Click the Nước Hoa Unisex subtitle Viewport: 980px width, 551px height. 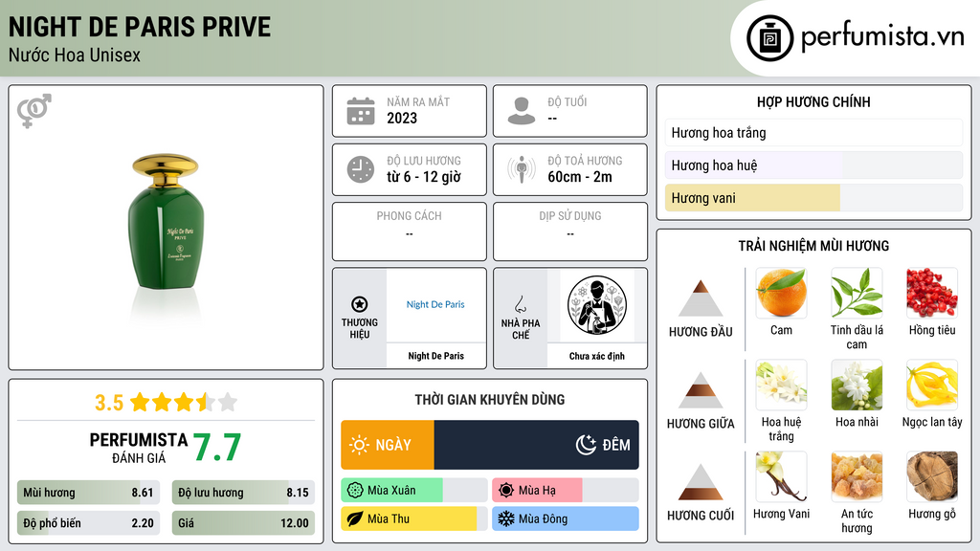(75, 55)
